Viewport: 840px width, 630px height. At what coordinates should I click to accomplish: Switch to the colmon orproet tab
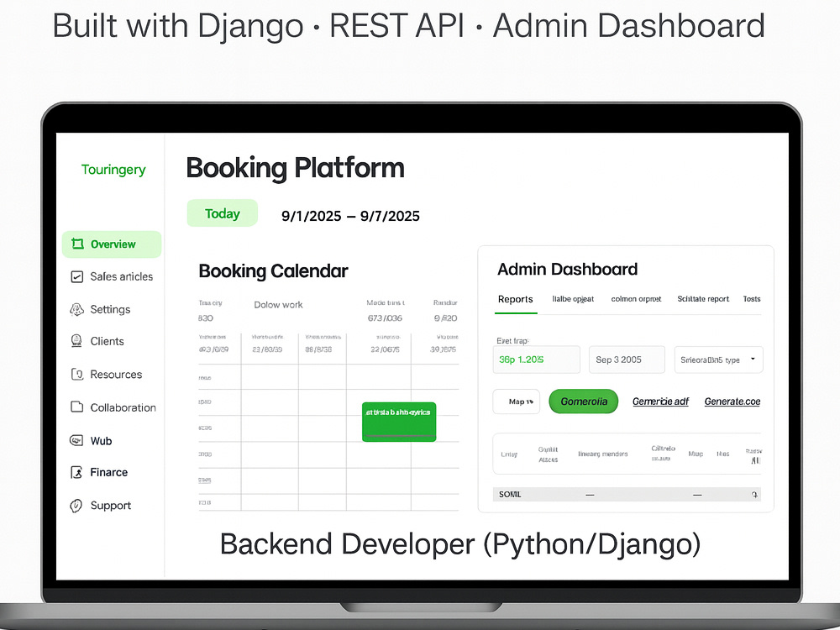pos(636,299)
